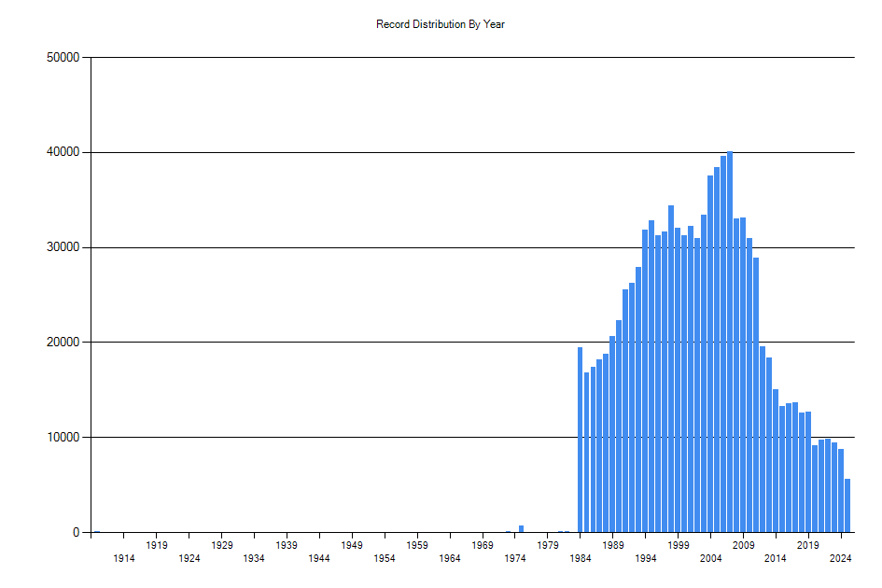The image size is (882, 588).
Task: Select the 2024 x-axis label
Action: click(841, 558)
